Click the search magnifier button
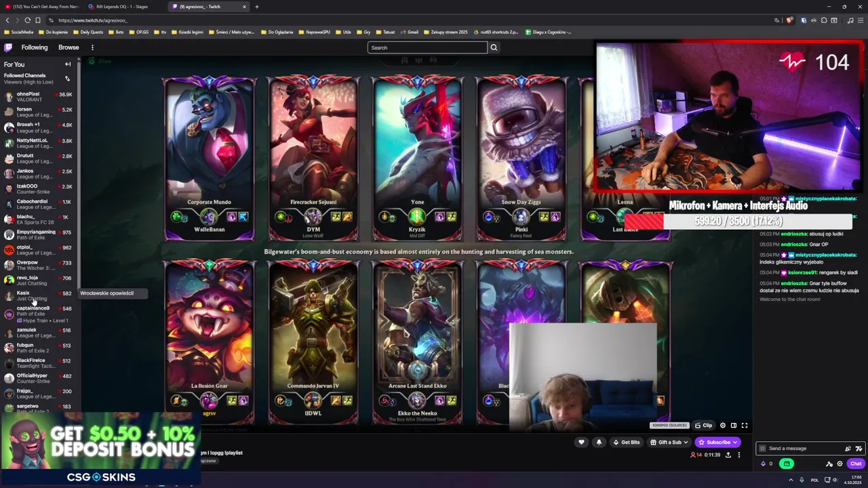This screenshot has width=868, height=488. (494, 47)
